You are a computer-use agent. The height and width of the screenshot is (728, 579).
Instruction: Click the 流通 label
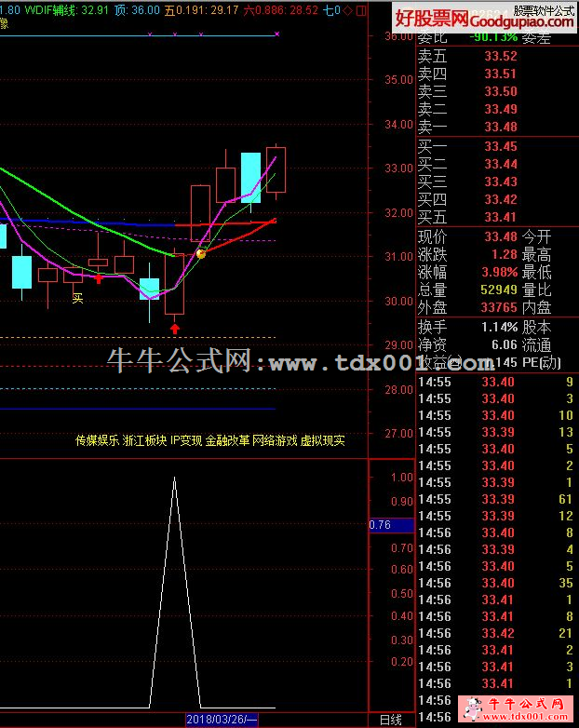(536, 345)
